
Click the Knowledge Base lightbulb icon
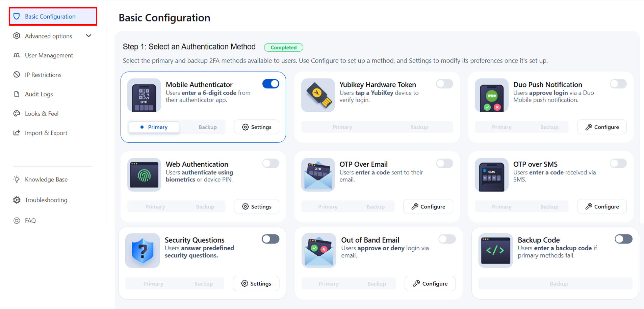tap(17, 179)
